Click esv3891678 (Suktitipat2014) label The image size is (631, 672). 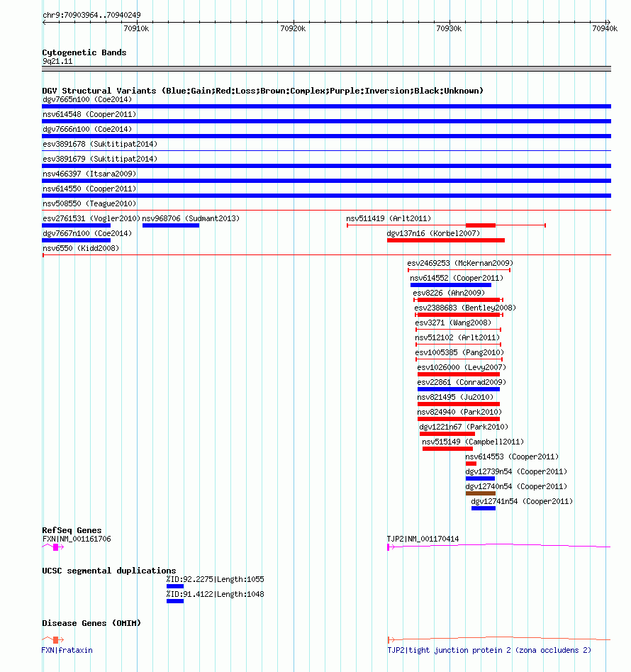click(x=100, y=144)
